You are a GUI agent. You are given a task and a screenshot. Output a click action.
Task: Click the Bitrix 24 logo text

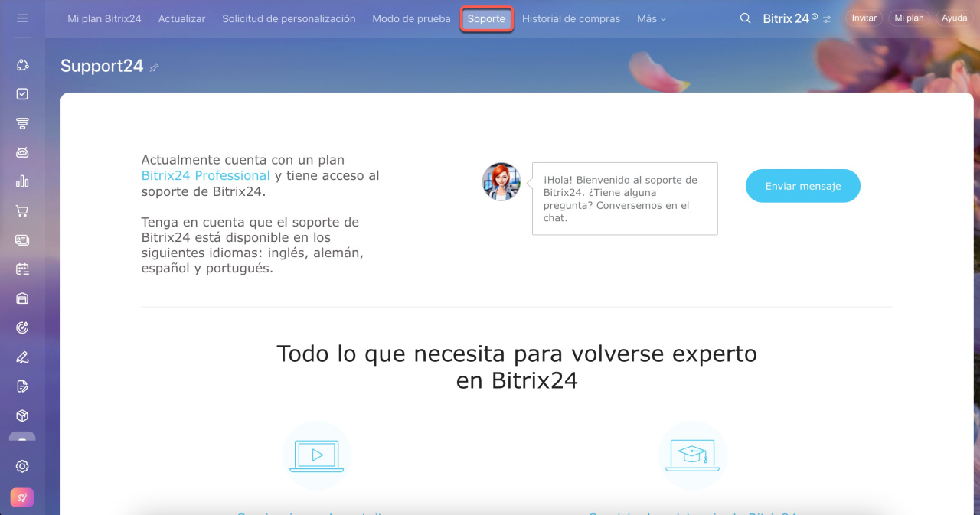[786, 18]
